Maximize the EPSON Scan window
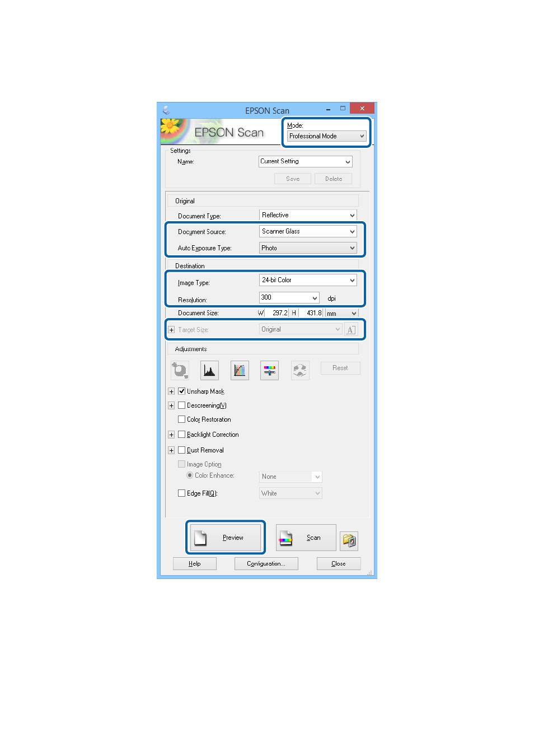Viewport: 534px width, 756px height. (x=343, y=109)
